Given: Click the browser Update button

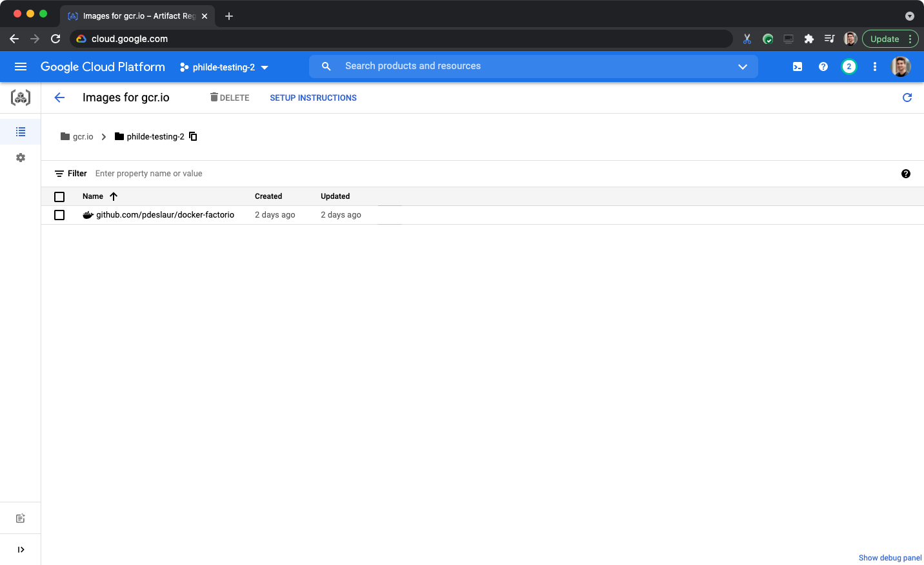Looking at the screenshot, I should tap(890, 39).
